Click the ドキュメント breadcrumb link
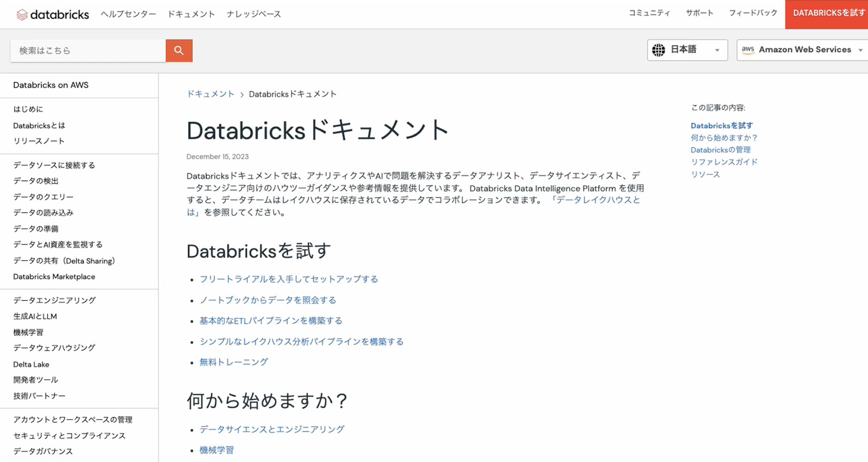 (x=210, y=94)
